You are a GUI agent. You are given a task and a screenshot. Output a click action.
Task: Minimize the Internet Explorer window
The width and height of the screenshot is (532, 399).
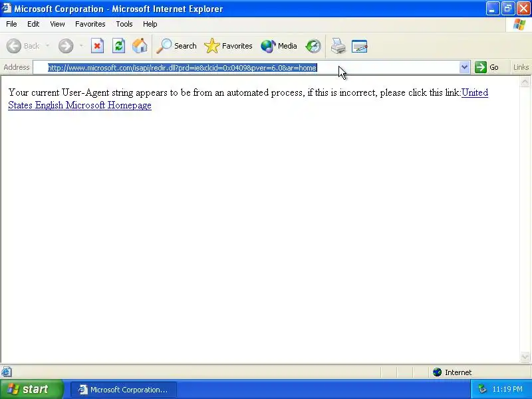click(492, 9)
